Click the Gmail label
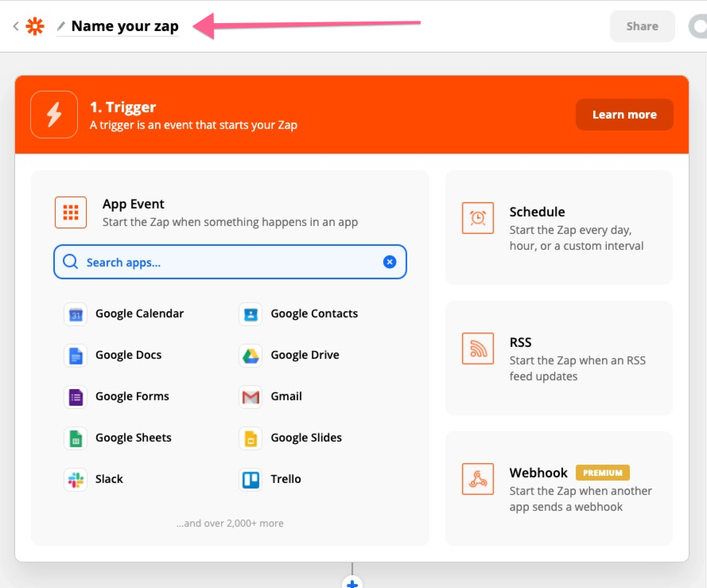Viewport: 707px width, 588px height. (286, 396)
